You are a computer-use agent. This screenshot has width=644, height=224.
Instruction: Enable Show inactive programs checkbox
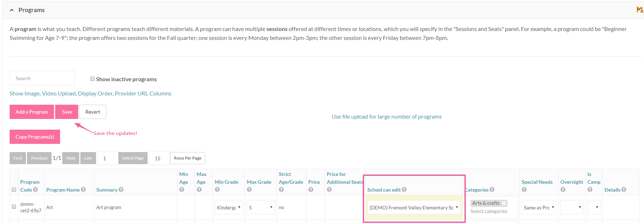pos(92,79)
